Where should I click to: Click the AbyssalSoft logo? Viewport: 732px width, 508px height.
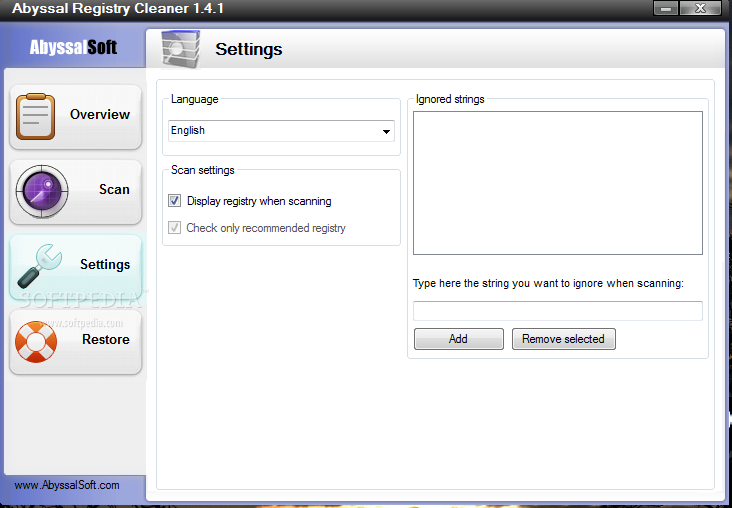[73, 47]
